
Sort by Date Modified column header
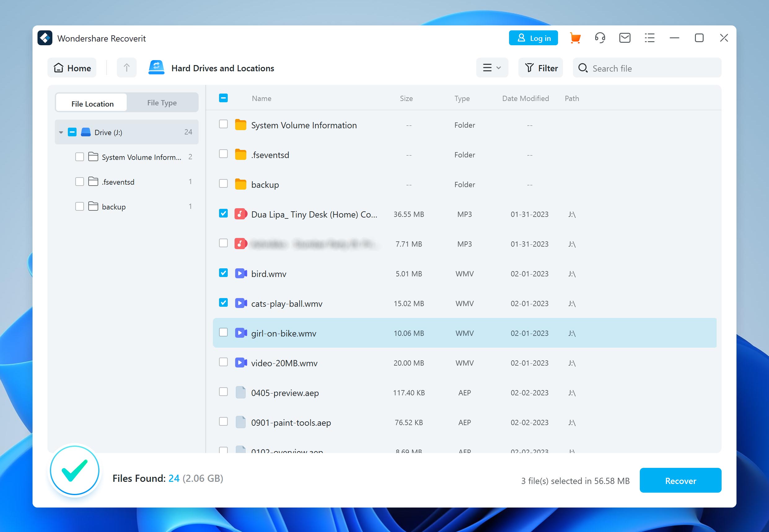[x=525, y=98]
